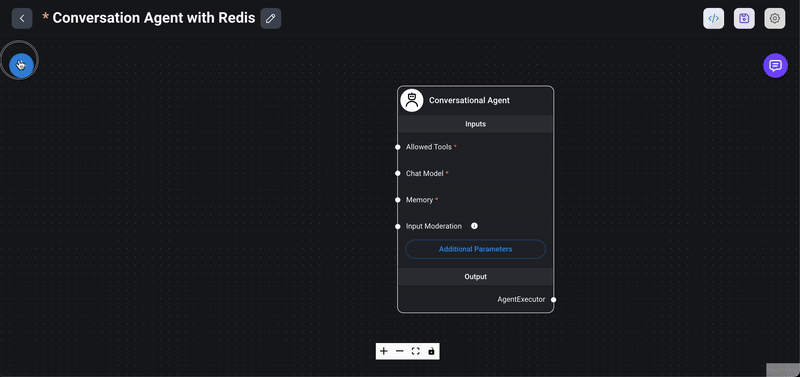800x377 pixels.
Task: Fit the view to canvas
Action: click(x=415, y=351)
